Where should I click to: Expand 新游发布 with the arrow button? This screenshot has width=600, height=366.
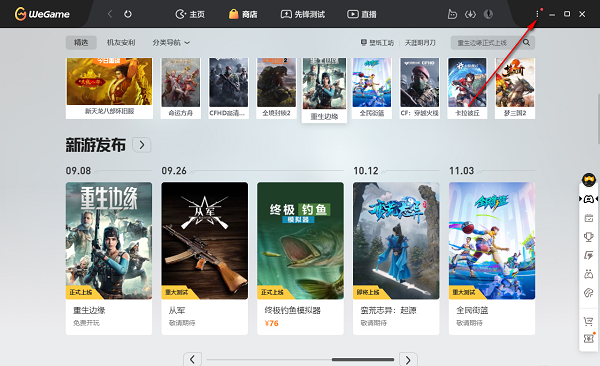142,145
